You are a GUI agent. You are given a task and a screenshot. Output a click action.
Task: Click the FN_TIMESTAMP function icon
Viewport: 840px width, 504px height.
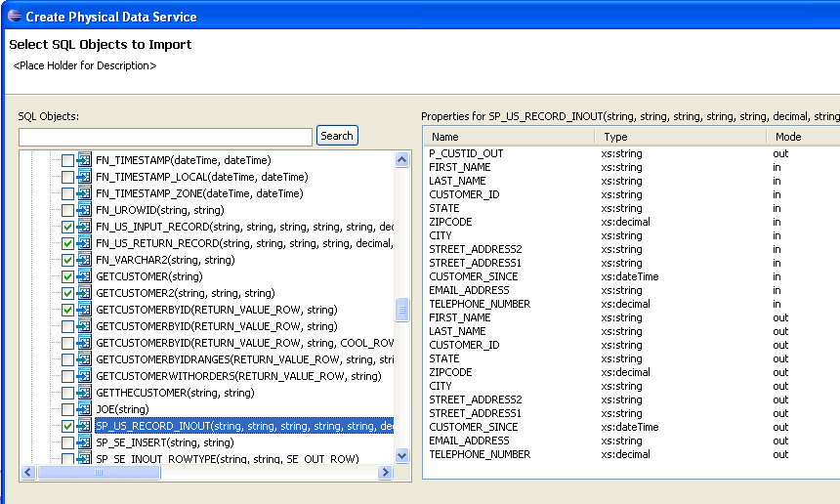[x=84, y=160]
